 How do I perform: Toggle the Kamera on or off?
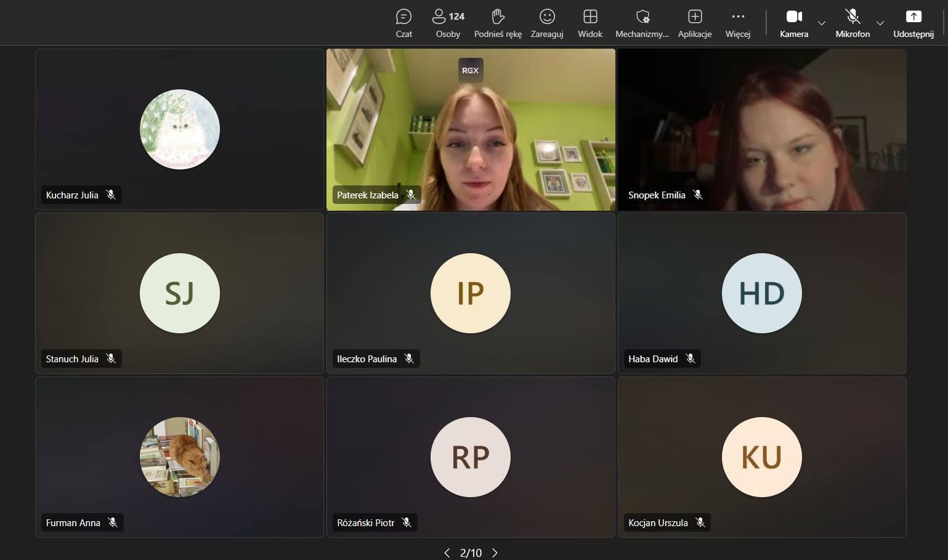[x=793, y=23]
